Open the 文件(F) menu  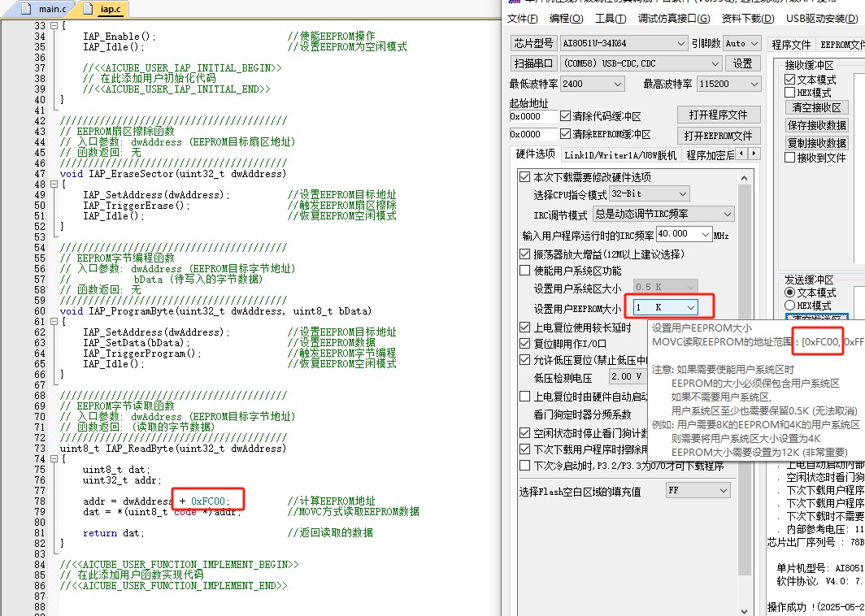(x=522, y=18)
